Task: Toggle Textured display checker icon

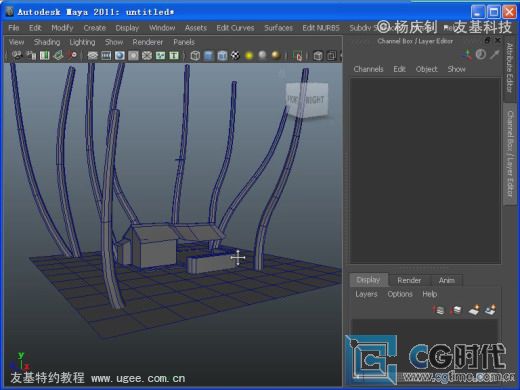Action: pos(235,55)
